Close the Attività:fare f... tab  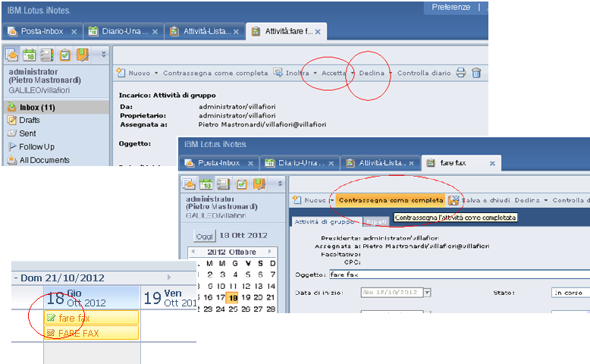(318, 32)
